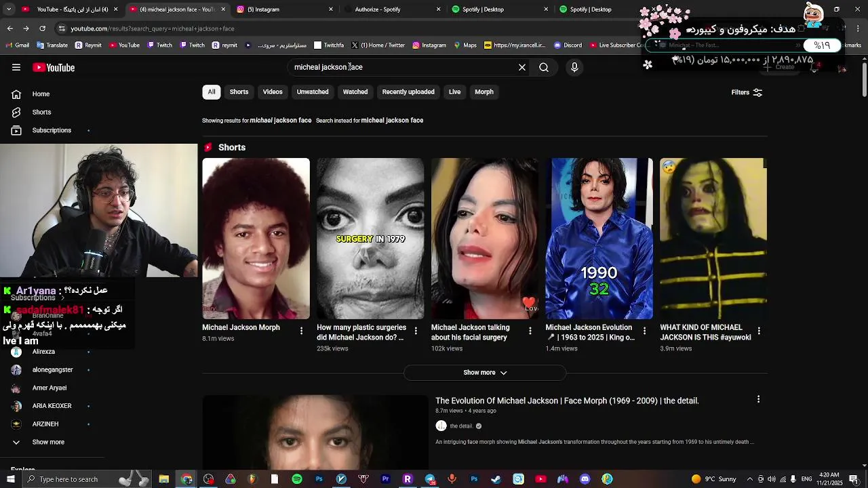Show hidden system tray icons chevron
The width and height of the screenshot is (868, 488).
click(x=749, y=479)
